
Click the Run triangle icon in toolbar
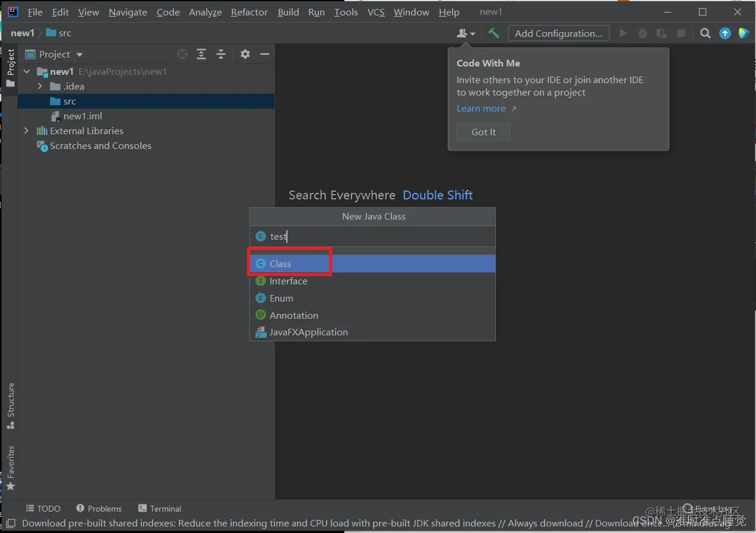(x=623, y=33)
